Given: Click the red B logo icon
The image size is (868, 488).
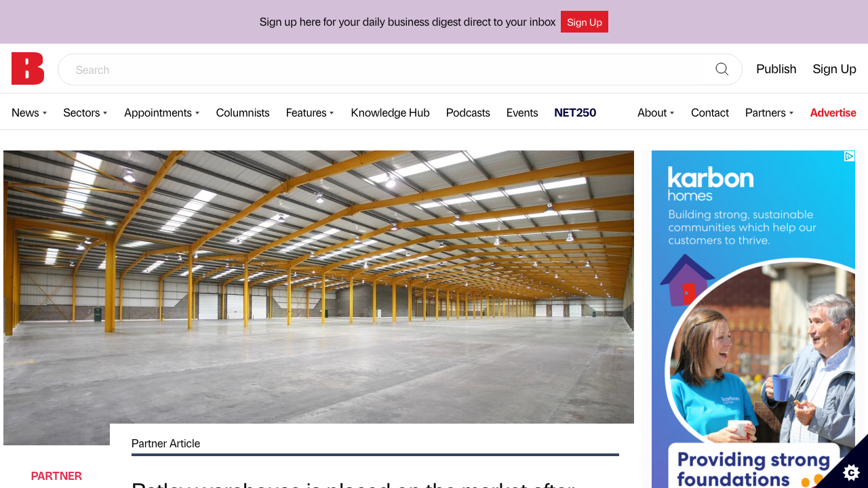Looking at the screenshot, I should [x=27, y=68].
